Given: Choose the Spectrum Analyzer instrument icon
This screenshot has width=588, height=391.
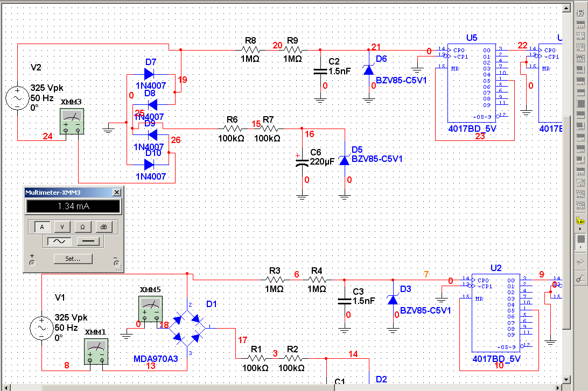Looking at the screenshot, I should tap(580, 148).
